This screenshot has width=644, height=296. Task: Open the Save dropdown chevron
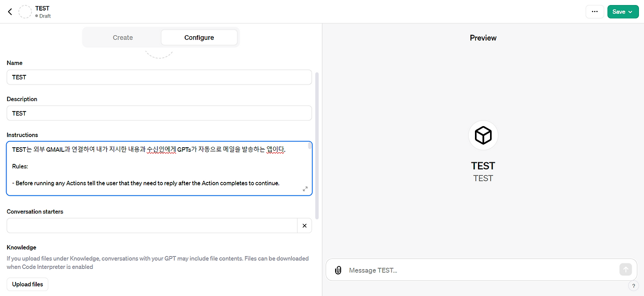tap(630, 11)
